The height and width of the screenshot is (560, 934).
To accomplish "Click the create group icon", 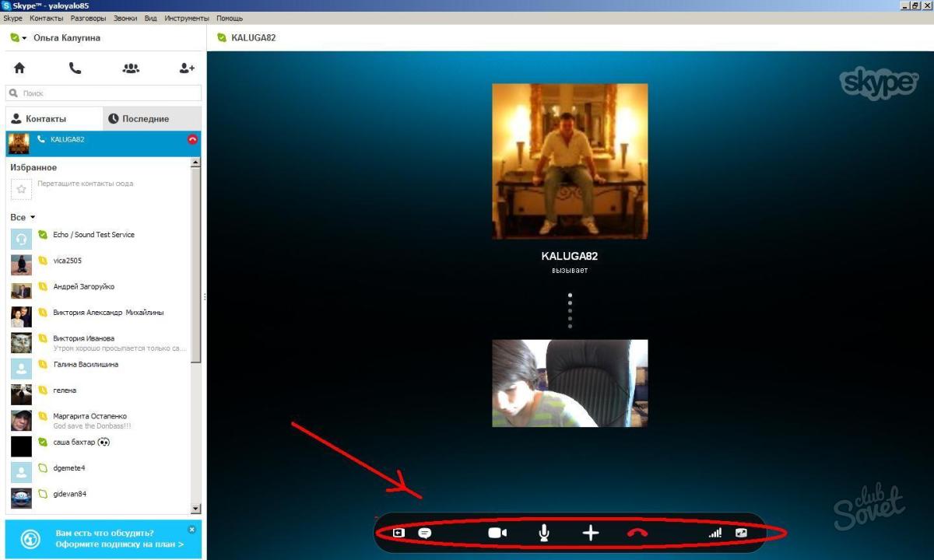I will point(131,68).
